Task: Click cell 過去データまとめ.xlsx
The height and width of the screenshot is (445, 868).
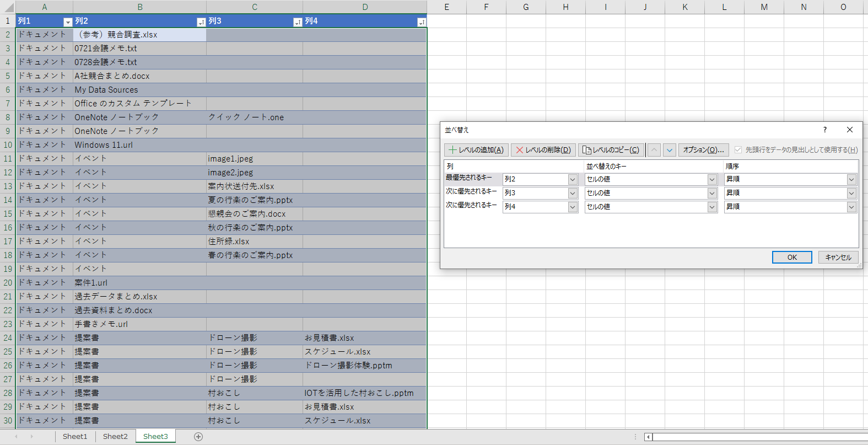Action: pos(139,297)
